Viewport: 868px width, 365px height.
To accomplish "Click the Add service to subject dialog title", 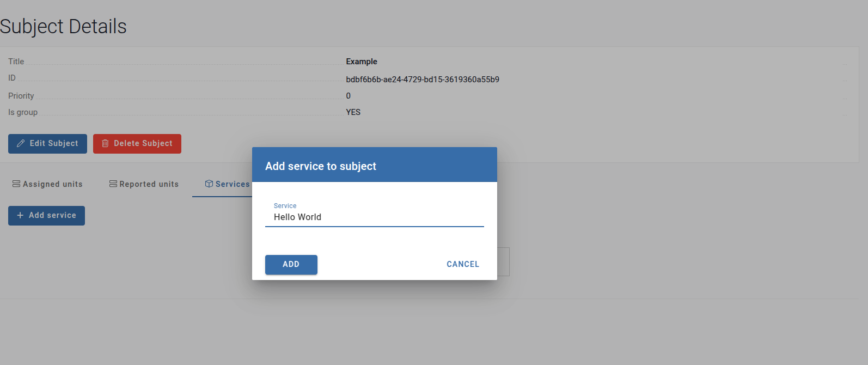I will point(321,166).
